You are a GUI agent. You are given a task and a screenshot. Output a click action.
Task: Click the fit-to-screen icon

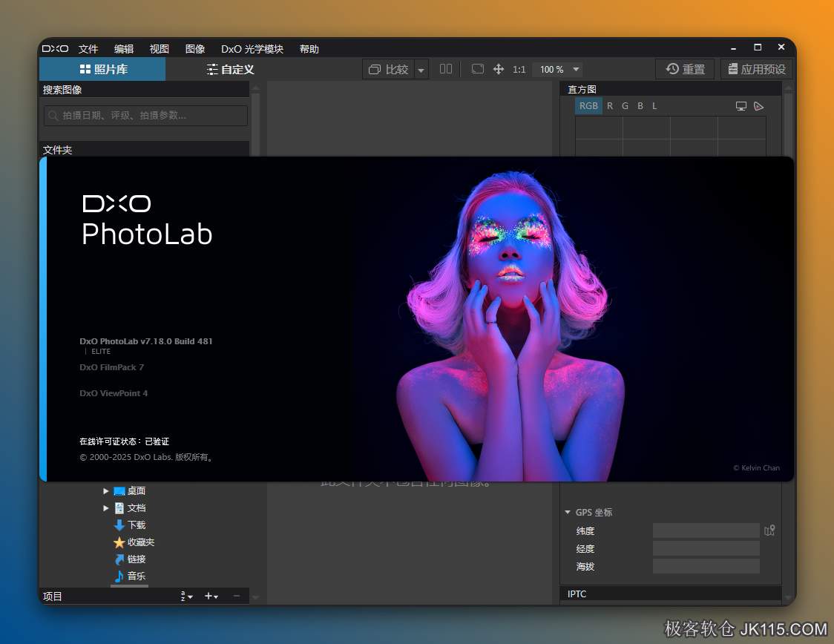[x=478, y=68]
